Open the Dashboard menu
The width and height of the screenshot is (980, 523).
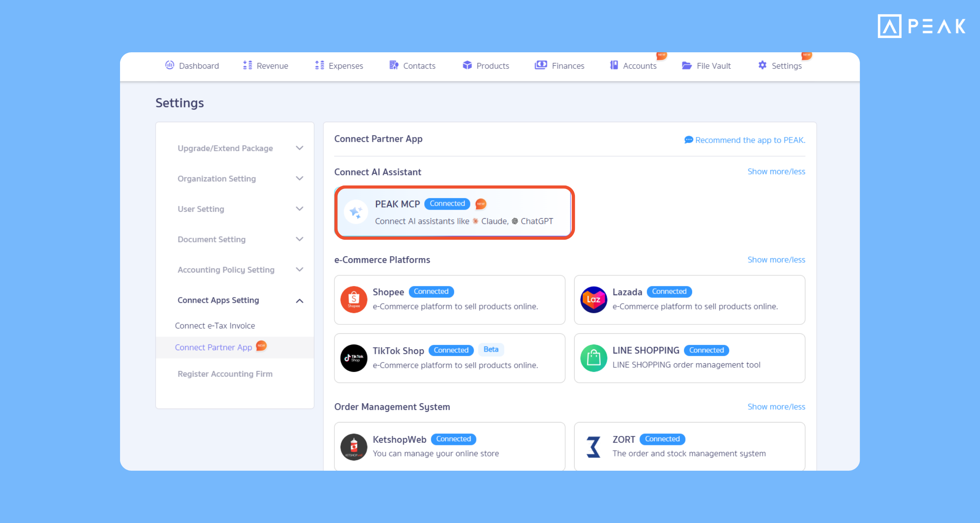pos(192,66)
